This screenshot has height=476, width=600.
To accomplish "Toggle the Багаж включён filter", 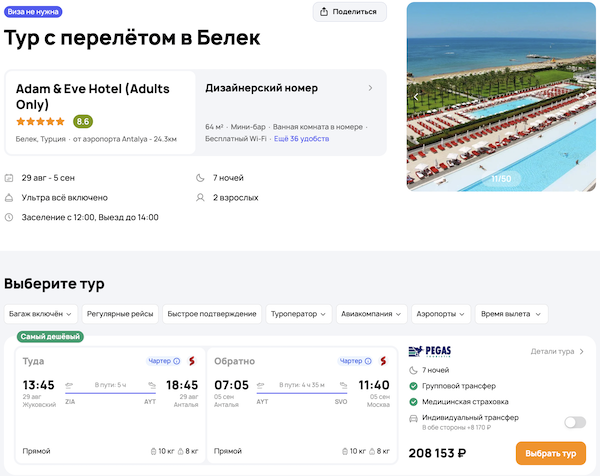I will coord(40,314).
